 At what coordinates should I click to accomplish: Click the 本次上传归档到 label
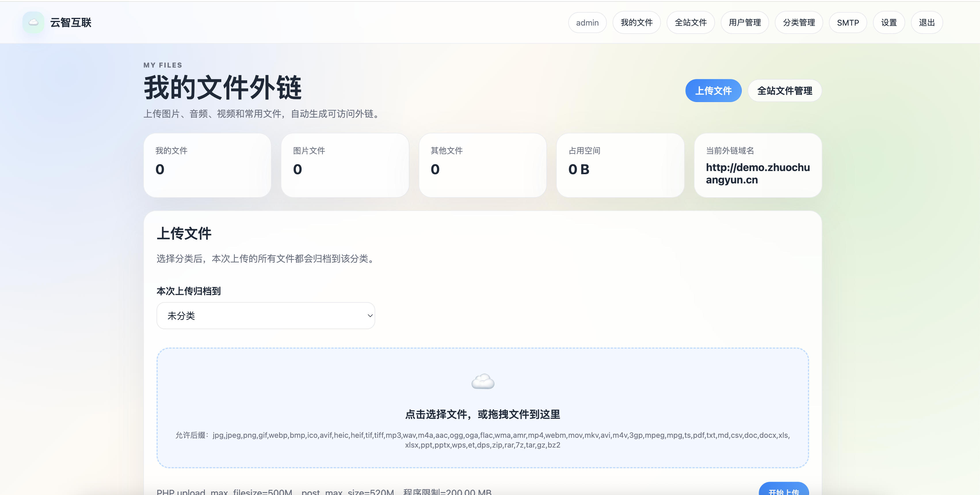click(188, 291)
